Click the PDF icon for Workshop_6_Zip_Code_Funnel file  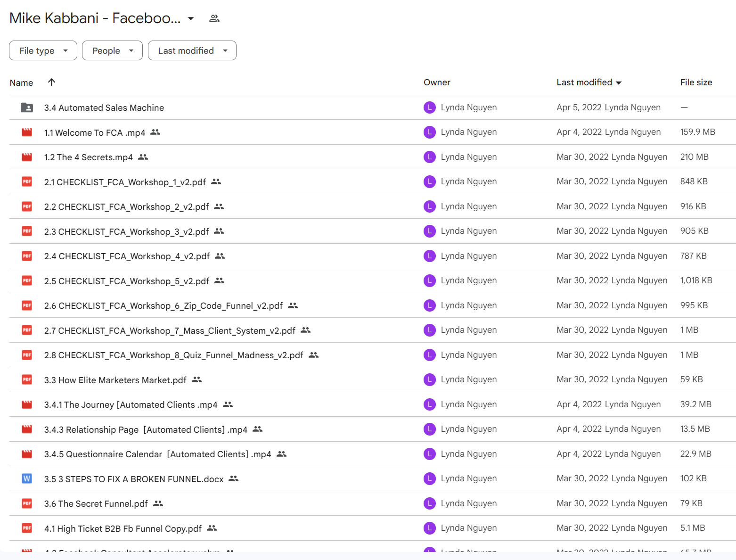click(x=27, y=305)
